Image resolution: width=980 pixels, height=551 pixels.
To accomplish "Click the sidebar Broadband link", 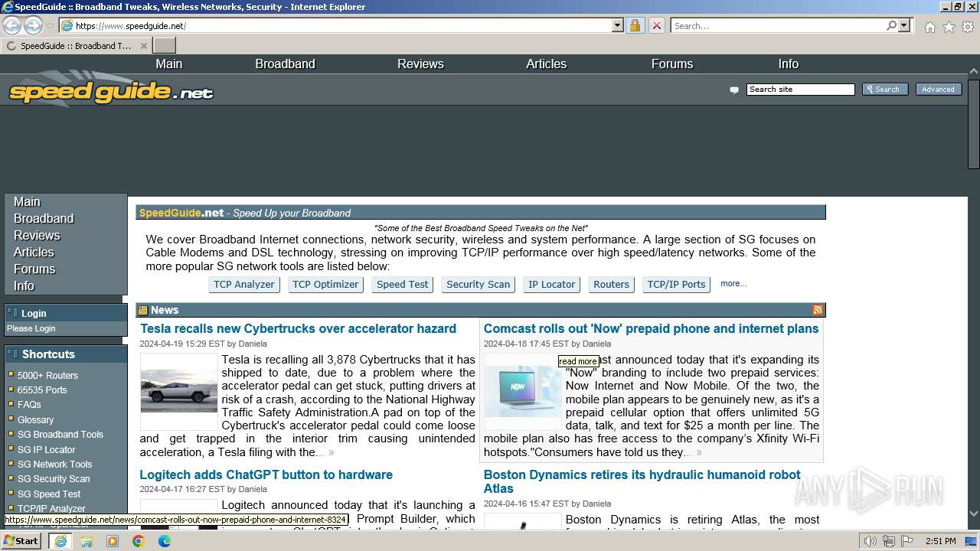I will (44, 218).
